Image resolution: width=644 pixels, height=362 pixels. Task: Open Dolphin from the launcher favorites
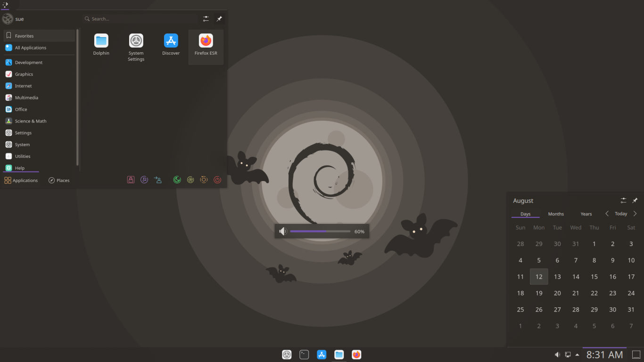pos(101,45)
